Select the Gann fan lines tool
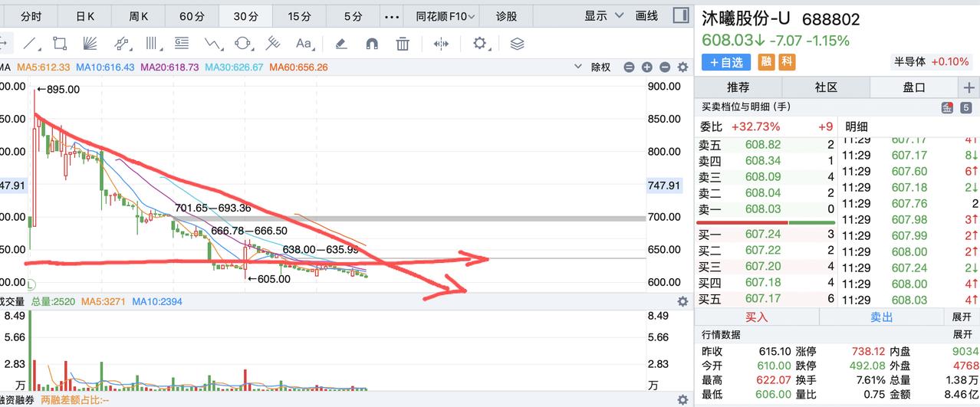The image size is (980, 407). pos(89,44)
